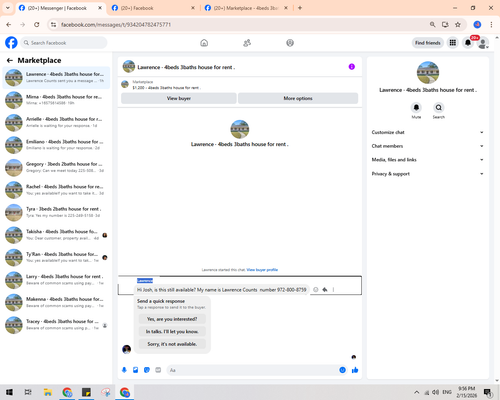Switch to the second Facebook tab
Viewport: 500px width, 400px height.
(x=137, y=8)
